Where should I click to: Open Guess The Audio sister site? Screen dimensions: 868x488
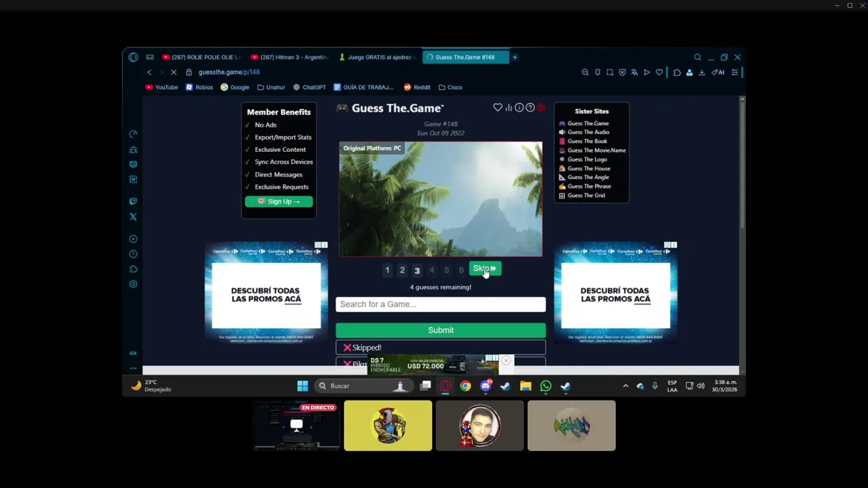(584, 132)
